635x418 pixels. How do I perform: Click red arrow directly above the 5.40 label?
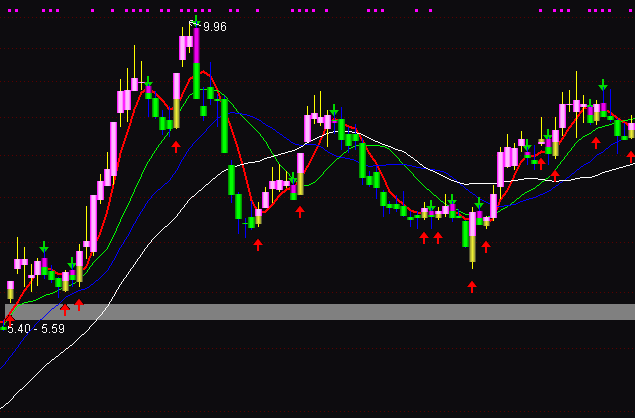(x=9, y=317)
